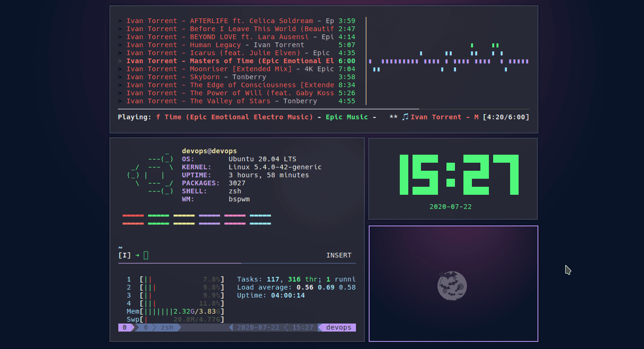The image size is (644, 349).
Task: Toggle the f flag in the Playing status
Action: 158,117
